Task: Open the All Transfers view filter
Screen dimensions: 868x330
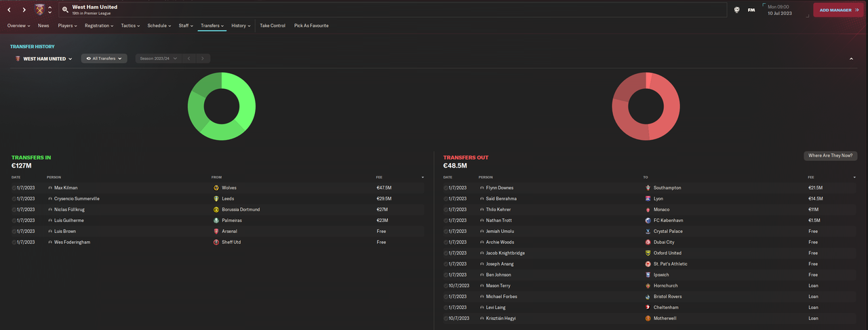Action: 104,58
